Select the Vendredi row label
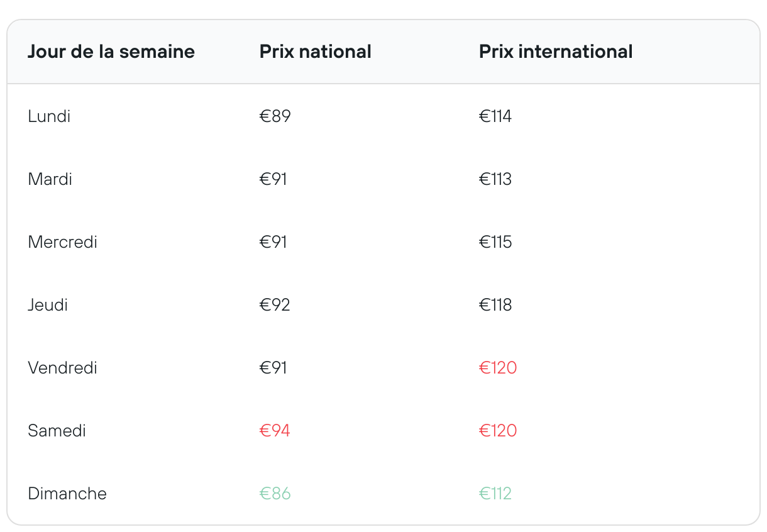The width and height of the screenshot is (767, 532). click(x=63, y=368)
